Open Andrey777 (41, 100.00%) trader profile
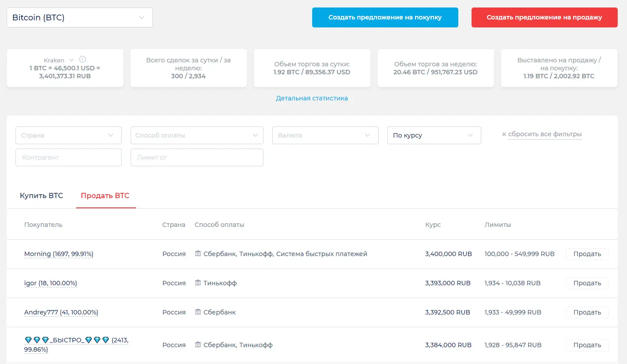Viewport: 627px width, 364px height. click(x=61, y=312)
